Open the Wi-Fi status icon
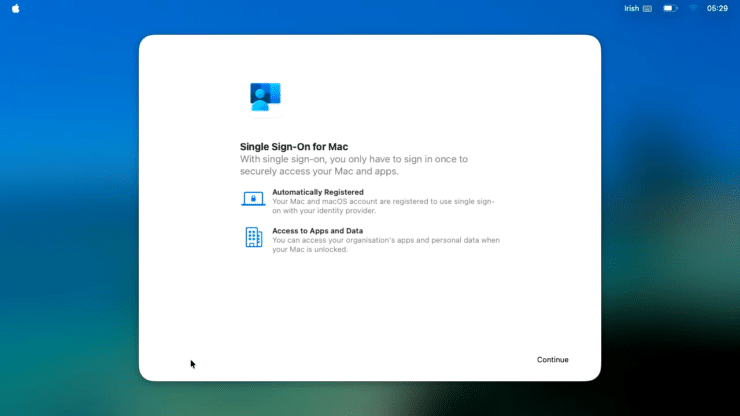The image size is (740, 416). (693, 8)
